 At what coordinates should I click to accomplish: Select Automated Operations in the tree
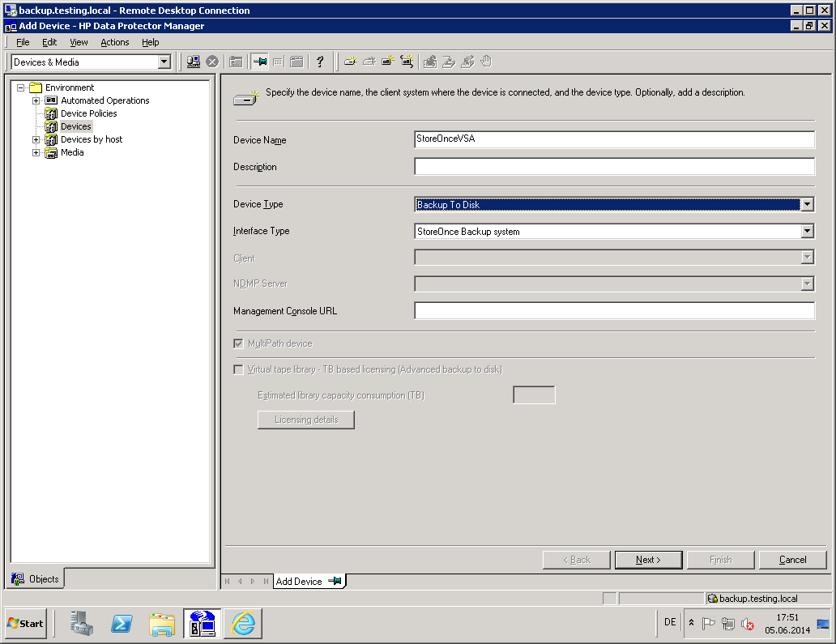105,100
